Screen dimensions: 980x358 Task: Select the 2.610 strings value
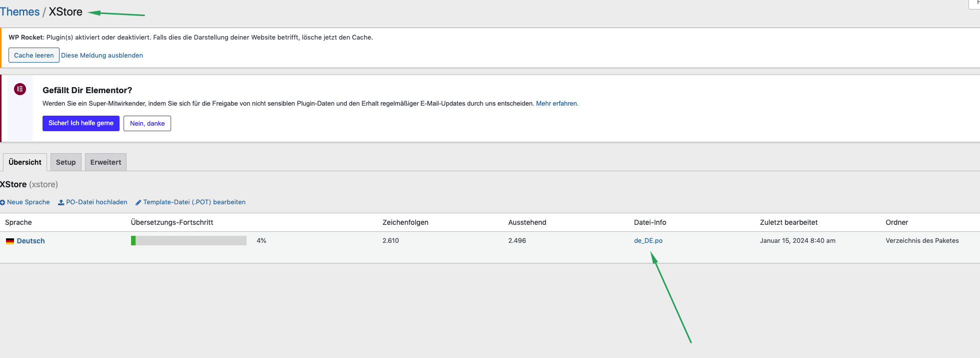click(391, 241)
